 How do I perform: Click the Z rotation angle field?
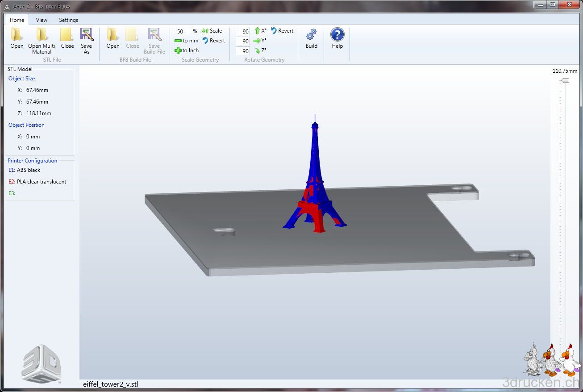coord(243,51)
